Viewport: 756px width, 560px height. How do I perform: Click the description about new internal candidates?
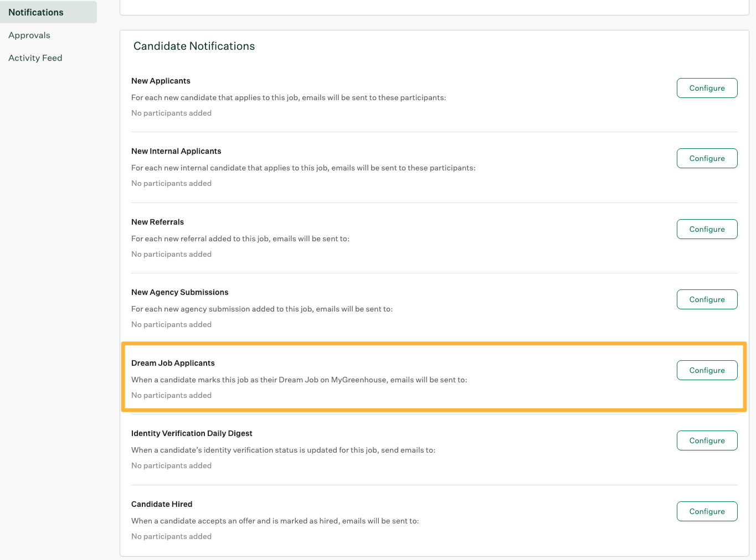[x=304, y=168]
